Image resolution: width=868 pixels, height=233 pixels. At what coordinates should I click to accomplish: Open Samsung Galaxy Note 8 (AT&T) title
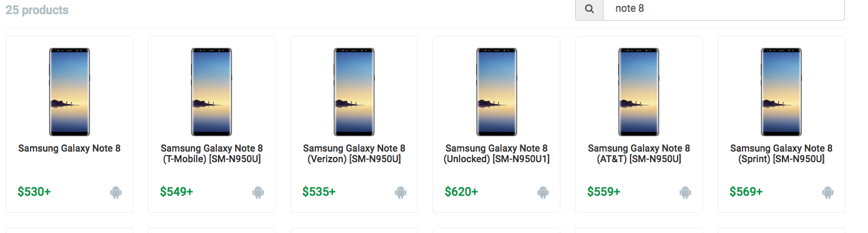pos(639,153)
